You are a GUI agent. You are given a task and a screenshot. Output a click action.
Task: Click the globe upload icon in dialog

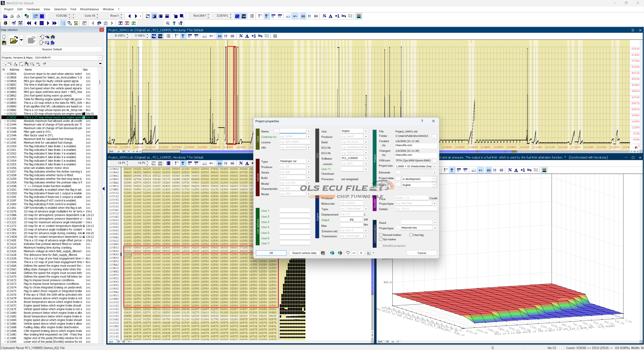pos(340,253)
